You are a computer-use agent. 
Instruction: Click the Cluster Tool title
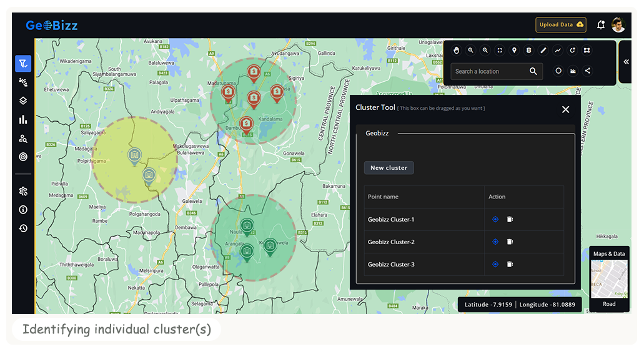pyautogui.click(x=375, y=107)
